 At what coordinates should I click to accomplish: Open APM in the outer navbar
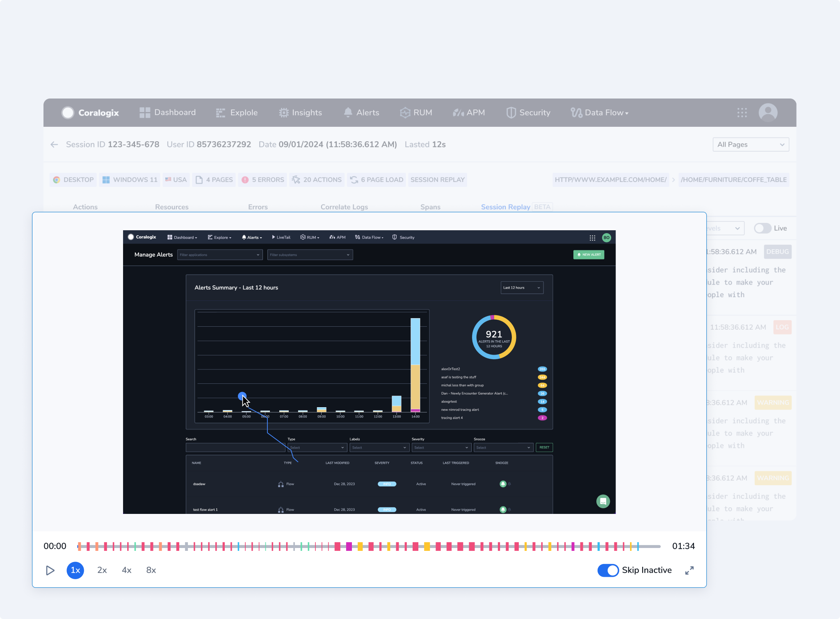coord(468,112)
